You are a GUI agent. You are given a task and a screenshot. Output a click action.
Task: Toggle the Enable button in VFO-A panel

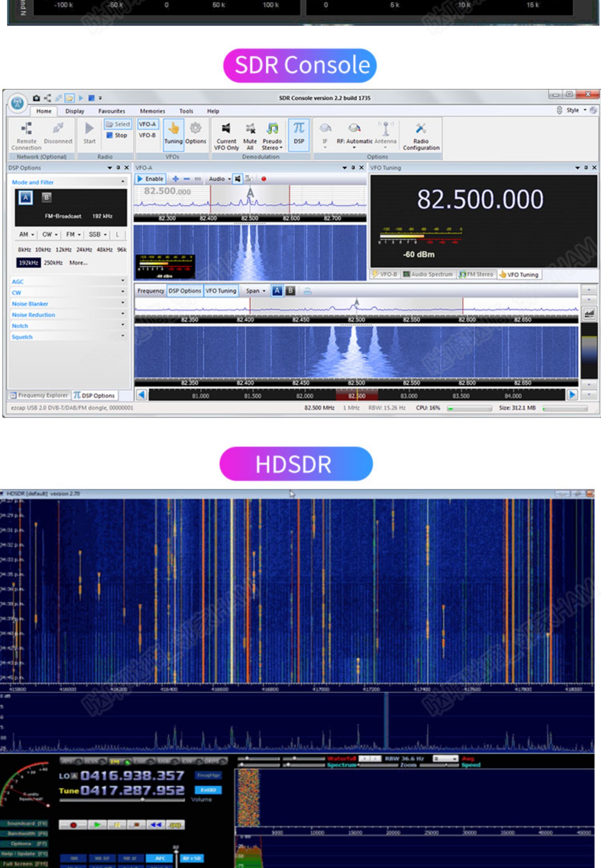tap(151, 179)
